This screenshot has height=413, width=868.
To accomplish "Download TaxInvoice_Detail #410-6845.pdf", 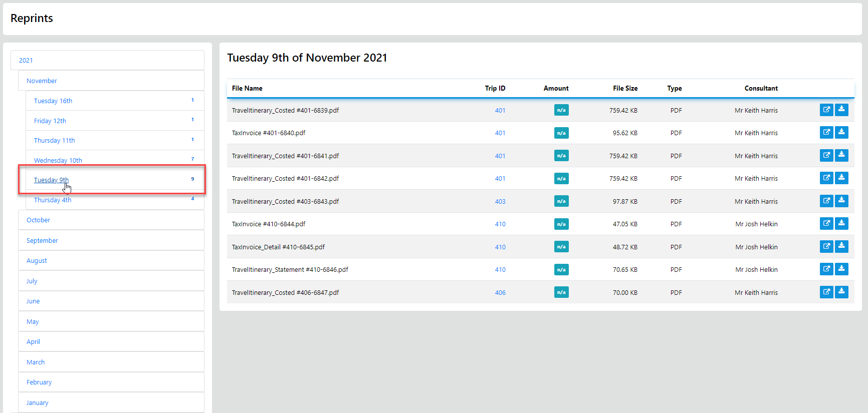I will click(841, 246).
